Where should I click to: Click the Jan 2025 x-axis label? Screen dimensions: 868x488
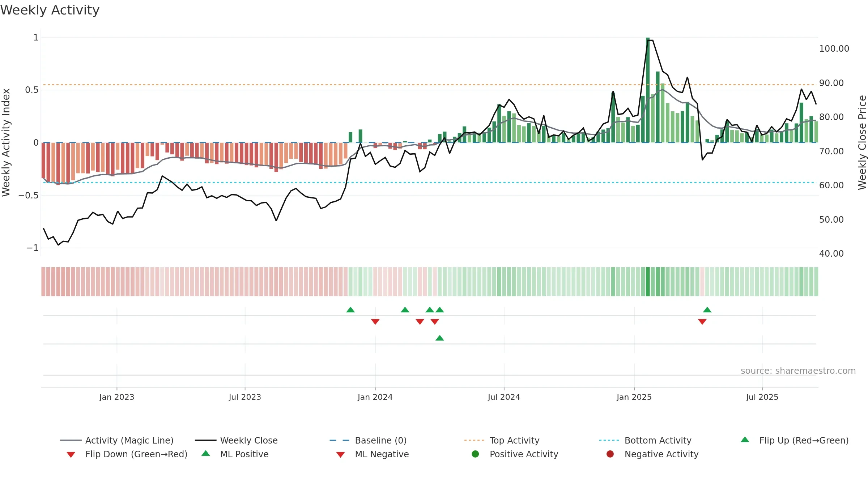tap(634, 397)
